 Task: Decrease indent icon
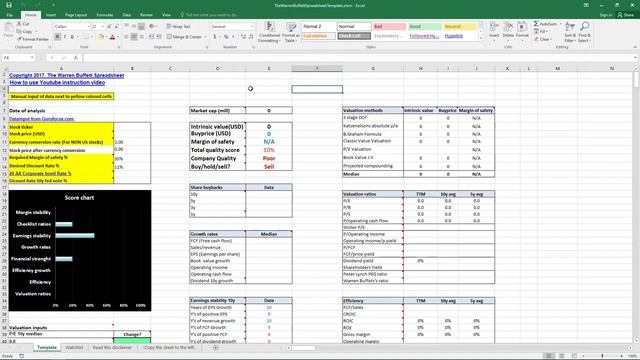(x=151, y=37)
